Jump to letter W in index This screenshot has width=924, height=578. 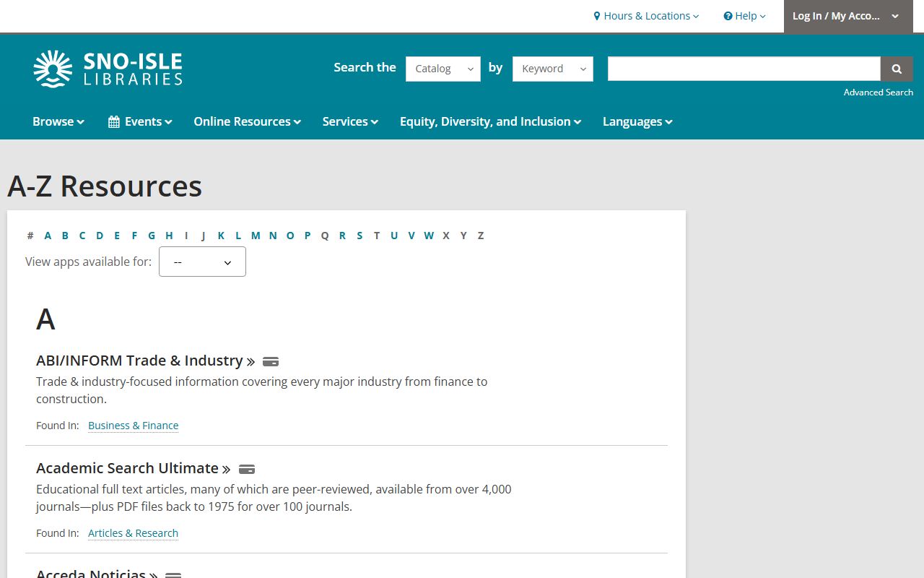[x=429, y=236]
